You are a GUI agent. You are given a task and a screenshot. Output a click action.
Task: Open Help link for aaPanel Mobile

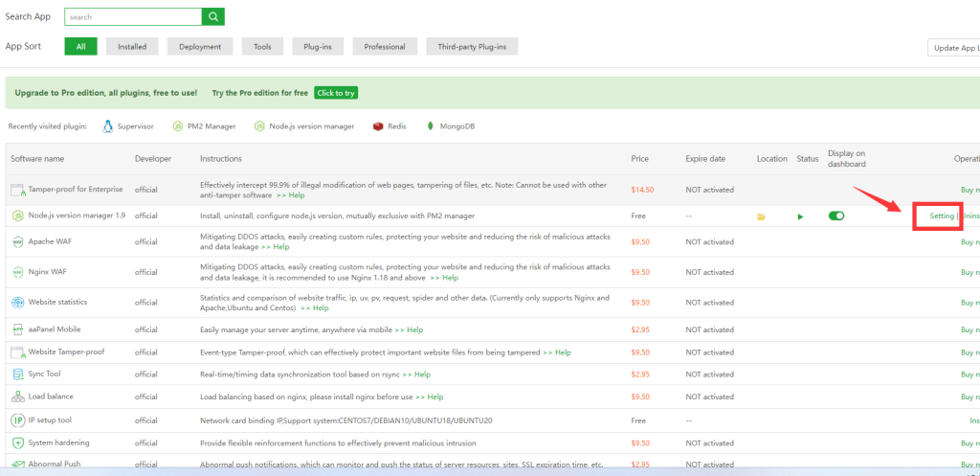tap(409, 329)
